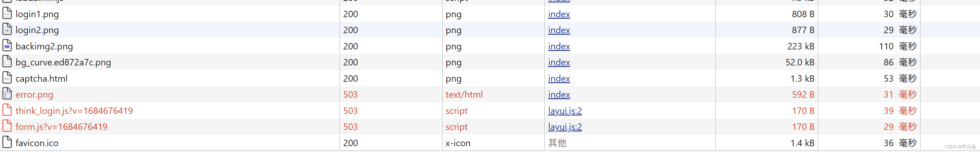The image size is (980, 152).
Task: Select the bg_curve.ed872a7c.png request name
Action: pos(63,63)
